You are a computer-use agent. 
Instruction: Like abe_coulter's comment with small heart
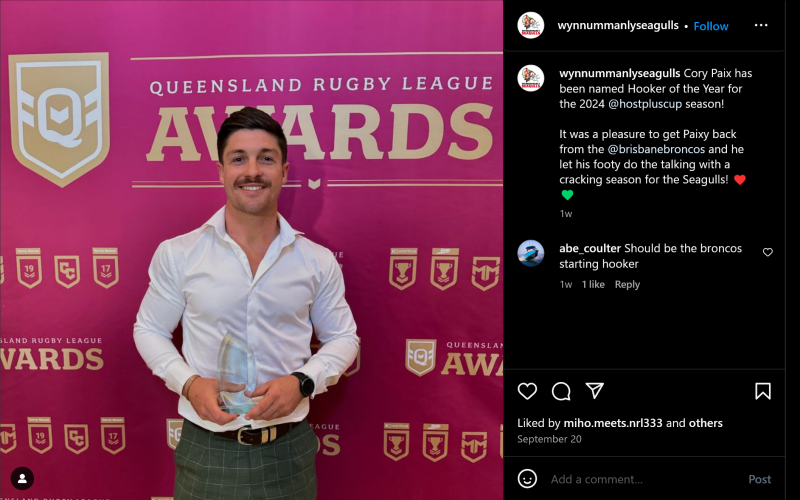point(767,252)
